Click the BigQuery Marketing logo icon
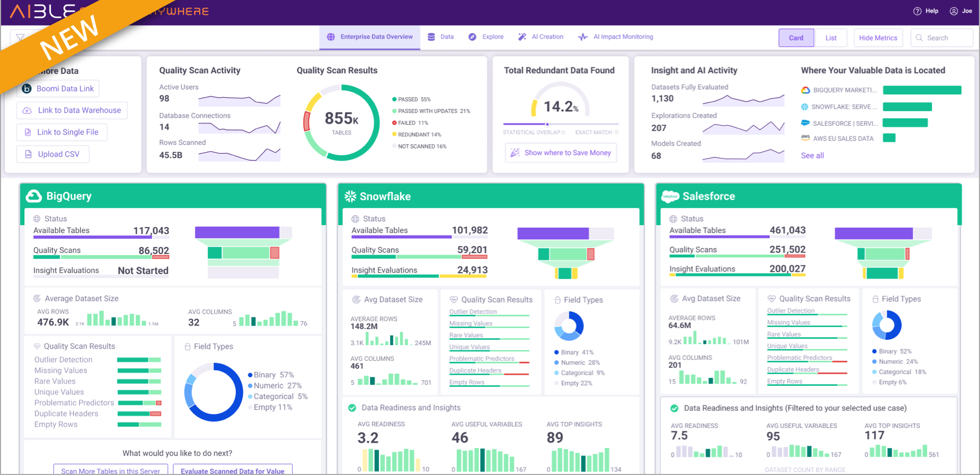 pyautogui.click(x=806, y=90)
